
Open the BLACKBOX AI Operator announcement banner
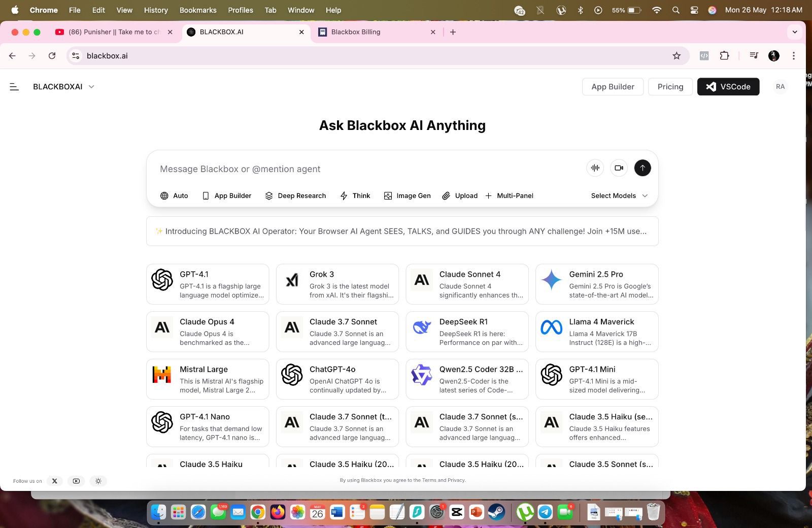pyautogui.click(x=402, y=232)
